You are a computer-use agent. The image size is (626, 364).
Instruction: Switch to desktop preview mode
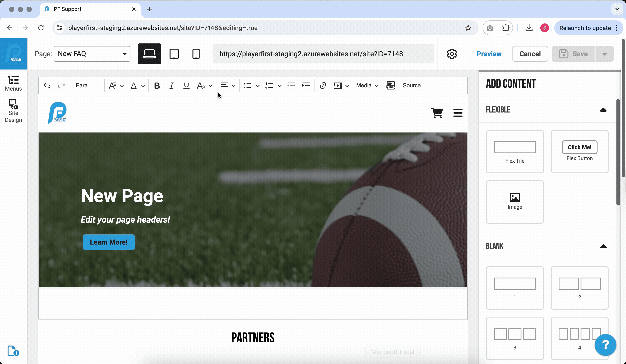pos(149,54)
